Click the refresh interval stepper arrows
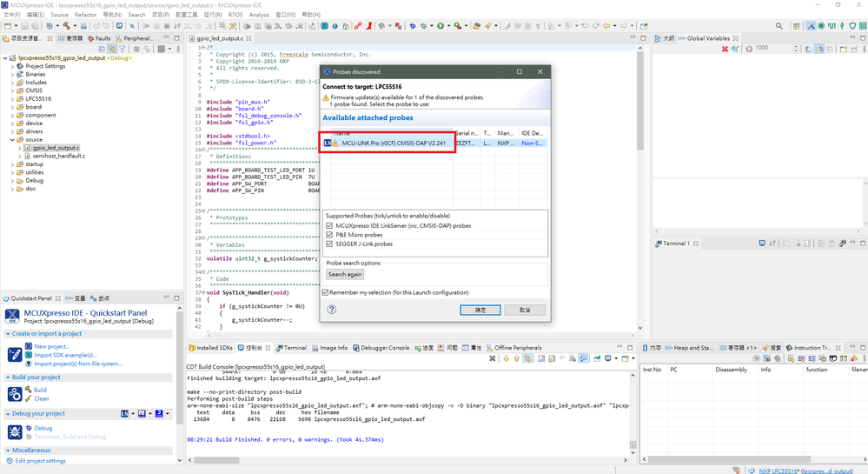868x474 pixels. (796, 49)
